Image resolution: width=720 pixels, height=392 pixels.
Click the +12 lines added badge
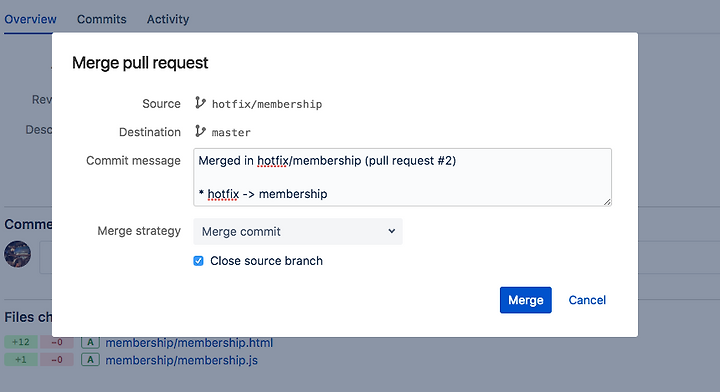(x=21, y=342)
